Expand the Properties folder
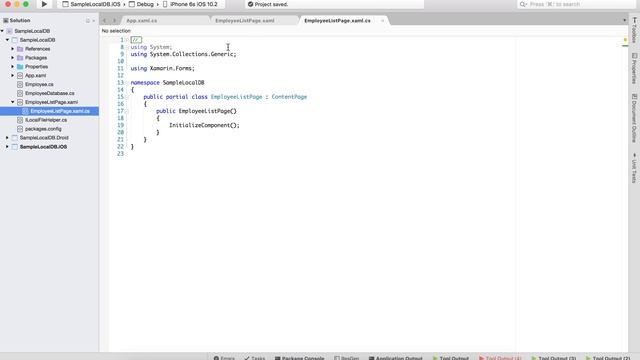This screenshot has width=640, height=360. 13,67
